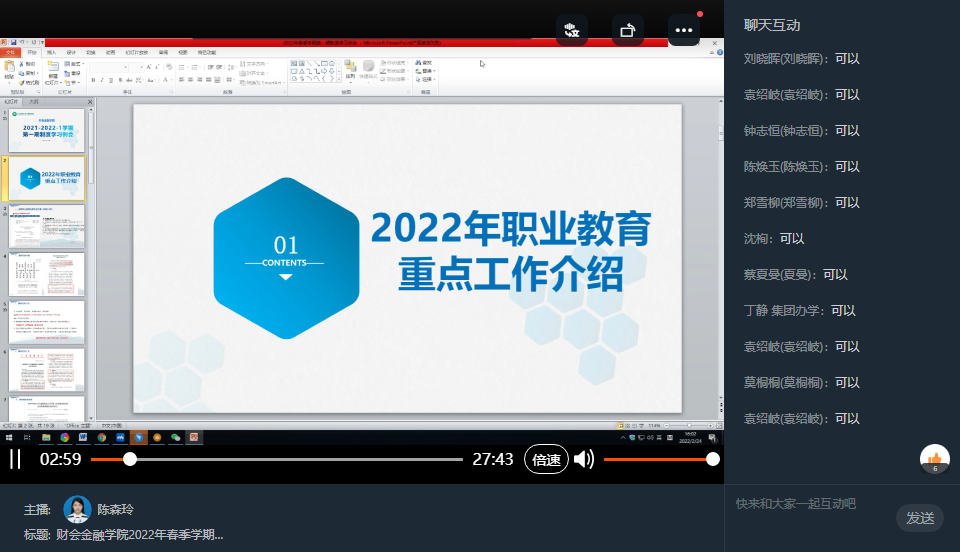Open the red 文件 tab in PowerPoint
The height and width of the screenshot is (552, 960).
[10, 51]
